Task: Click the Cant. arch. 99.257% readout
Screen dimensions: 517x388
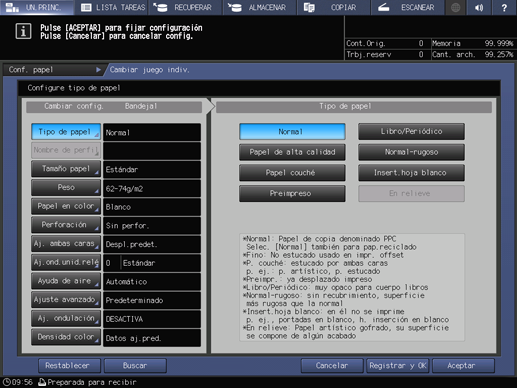Action: pyautogui.click(x=473, y=54)
